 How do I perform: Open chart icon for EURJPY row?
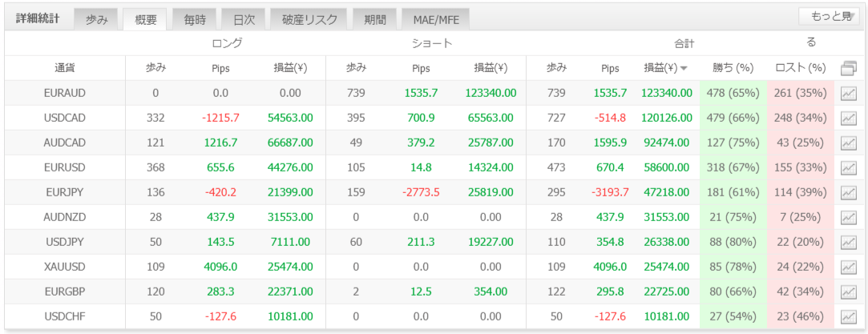pos(848,192)
